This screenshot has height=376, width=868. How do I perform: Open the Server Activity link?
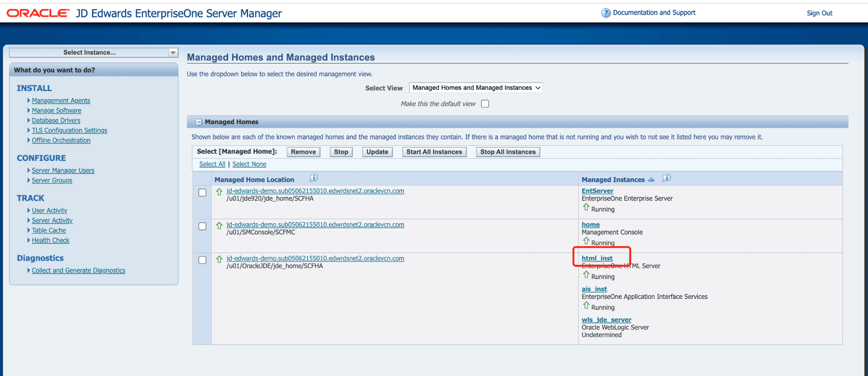click(52, 221)
